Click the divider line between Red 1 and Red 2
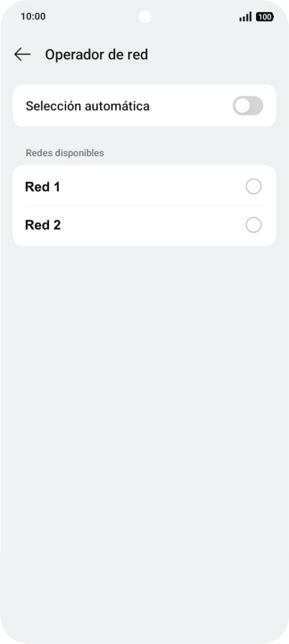 pyautogui.click(x=144, y=206)
